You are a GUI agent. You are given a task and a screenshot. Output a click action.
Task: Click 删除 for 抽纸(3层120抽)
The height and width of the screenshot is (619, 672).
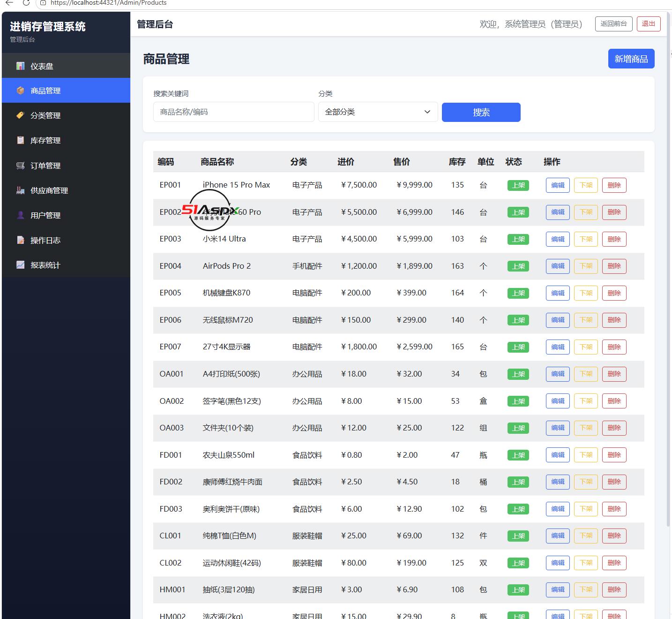click(x=614, y=589)
